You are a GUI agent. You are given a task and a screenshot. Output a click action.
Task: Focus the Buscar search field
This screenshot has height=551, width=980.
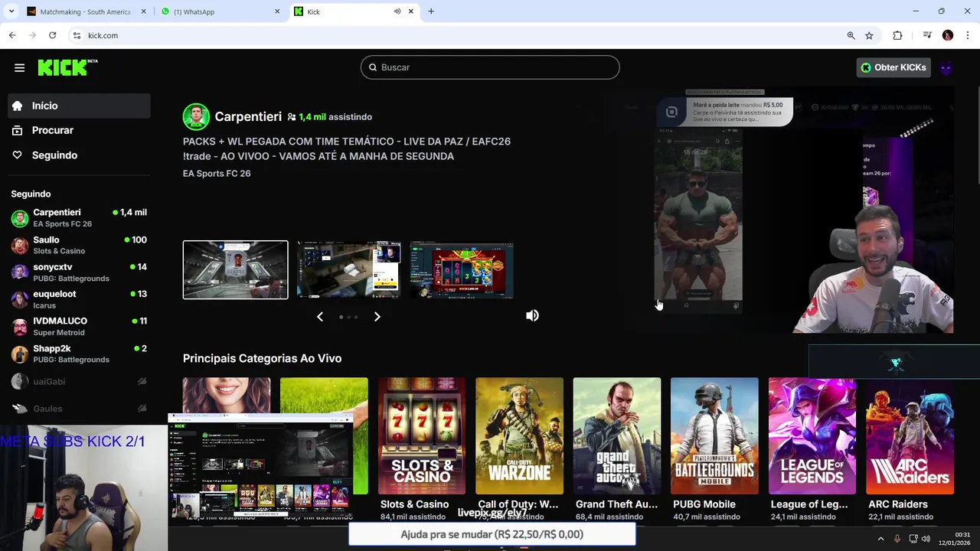pyautogui.click(x=490, y=67)
